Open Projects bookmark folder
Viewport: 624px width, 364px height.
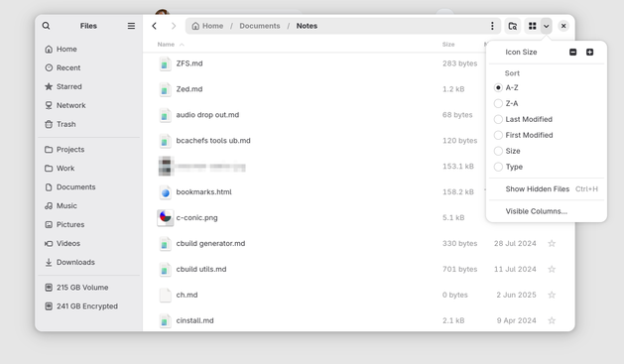(88, 150)
